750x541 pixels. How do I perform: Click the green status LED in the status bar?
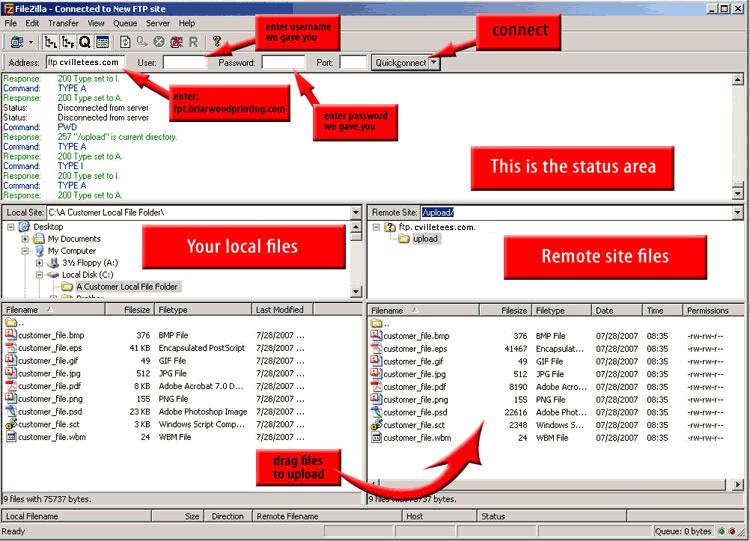pos(722,531)
